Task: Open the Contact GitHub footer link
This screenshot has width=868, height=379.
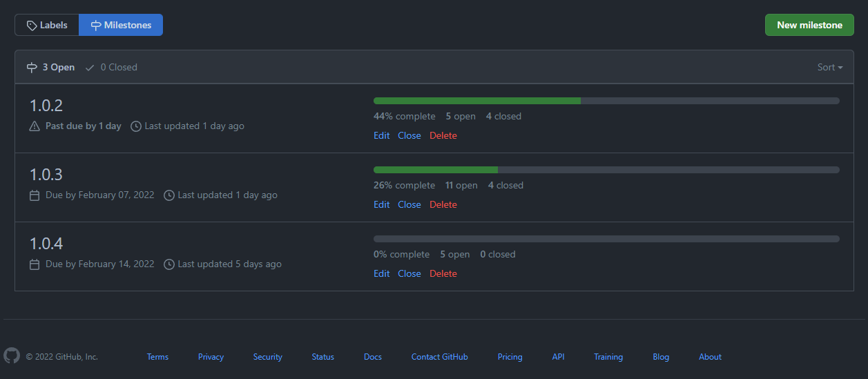Action: pos(440,357)
